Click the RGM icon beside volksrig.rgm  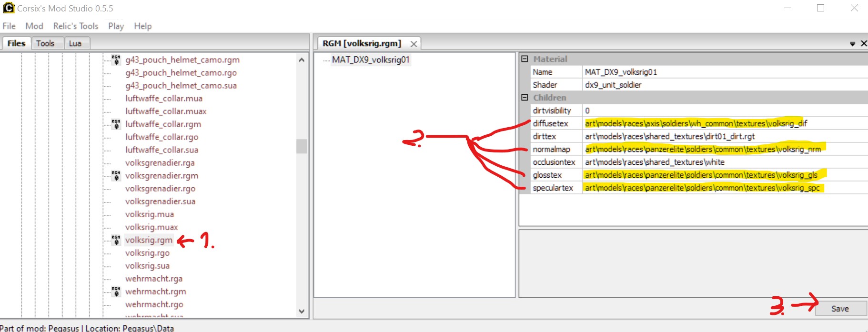116,240
